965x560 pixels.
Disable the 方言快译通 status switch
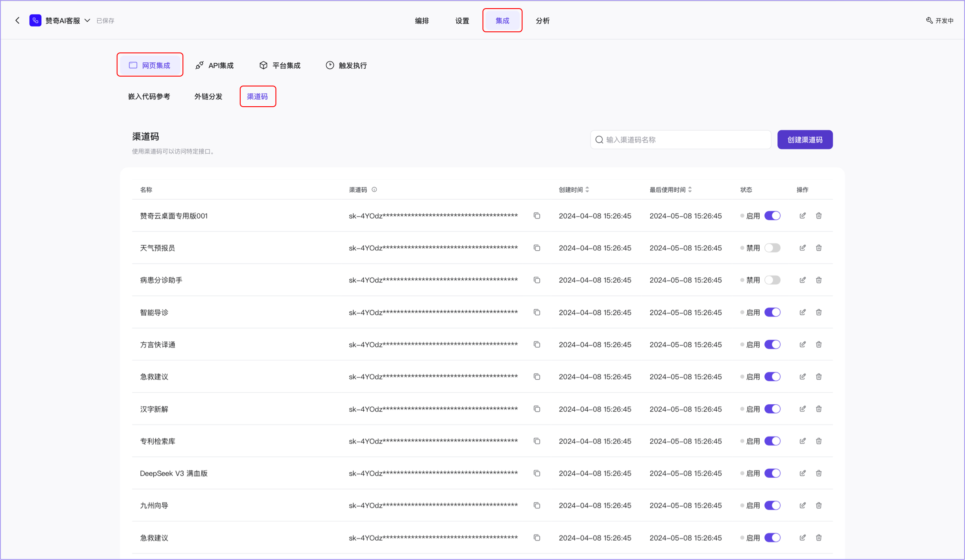tap(772, 345)
